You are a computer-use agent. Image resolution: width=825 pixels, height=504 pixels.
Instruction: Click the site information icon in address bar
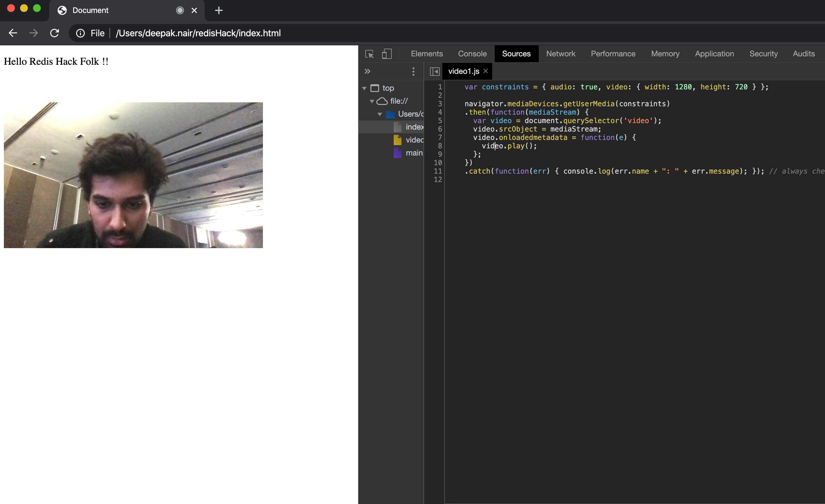(x=80, y=33)
